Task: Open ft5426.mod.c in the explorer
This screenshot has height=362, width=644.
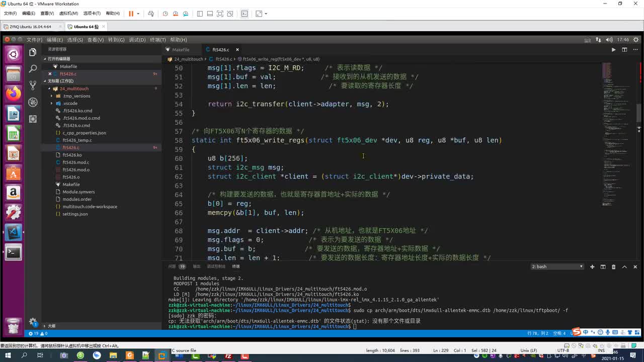Action: [x=75, y=162]
